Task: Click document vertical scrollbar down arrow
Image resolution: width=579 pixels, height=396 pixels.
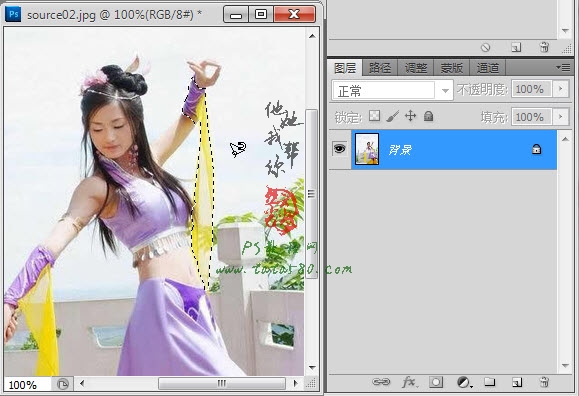Action: point(312,367)
